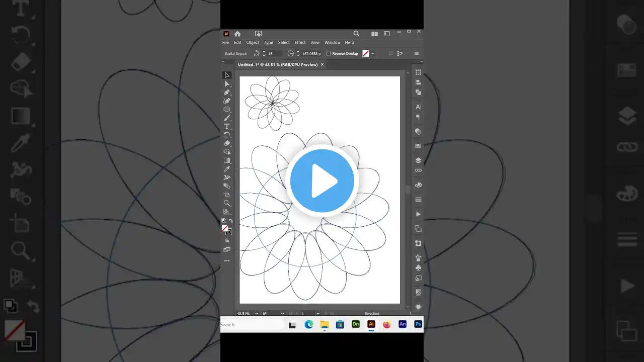Viewport: 644px width, 362px height.
Task: Open the Zoom tool
Action: [x=227, y=203]
